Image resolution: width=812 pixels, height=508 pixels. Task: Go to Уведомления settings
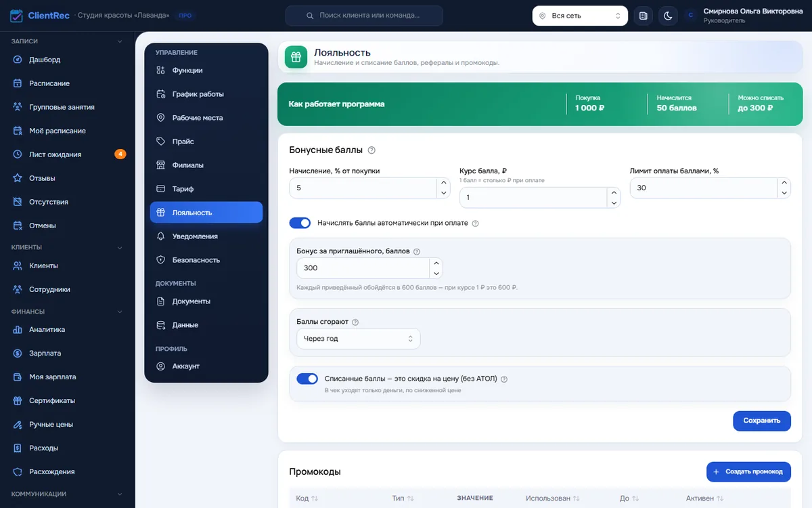click(206, 236)
